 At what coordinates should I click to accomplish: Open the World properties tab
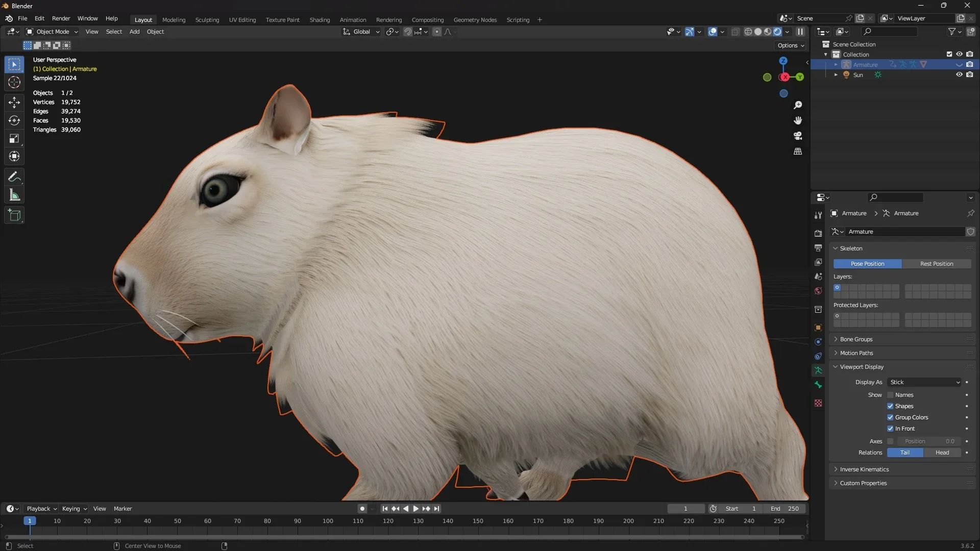pos(818,291)
